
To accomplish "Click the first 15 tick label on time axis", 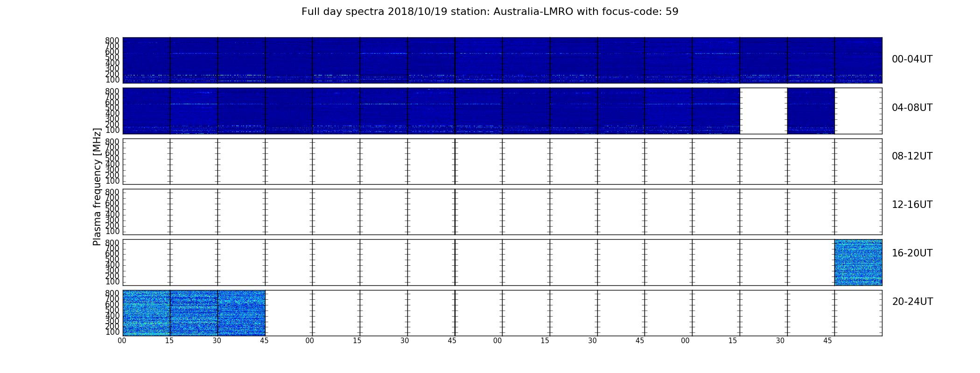I will tap(169, 341).
